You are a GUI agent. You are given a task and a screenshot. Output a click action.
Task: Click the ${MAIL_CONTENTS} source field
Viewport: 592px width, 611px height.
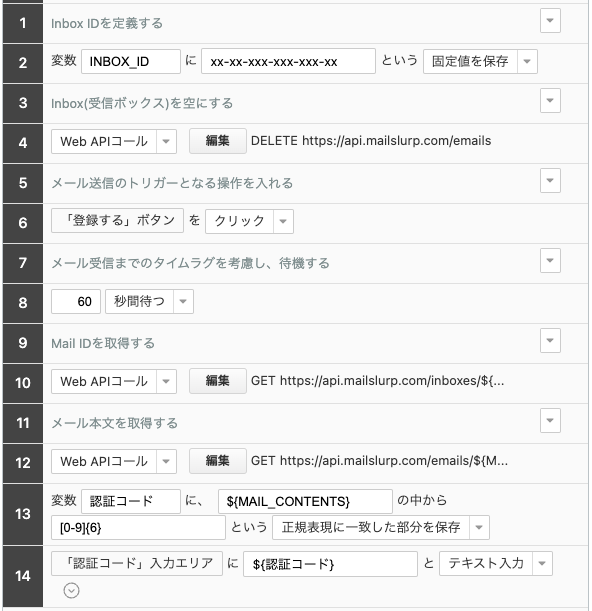coord(305,501)
